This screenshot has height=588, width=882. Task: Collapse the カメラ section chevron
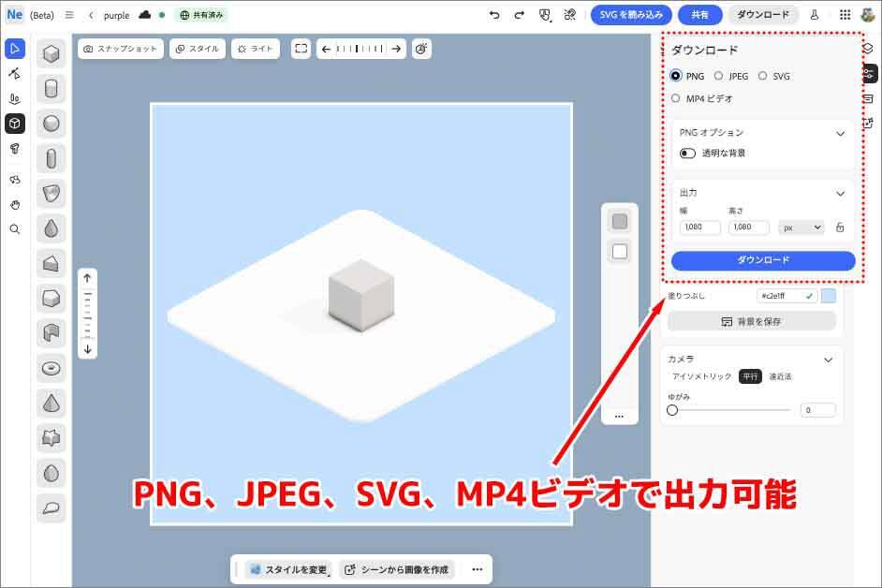828,360
